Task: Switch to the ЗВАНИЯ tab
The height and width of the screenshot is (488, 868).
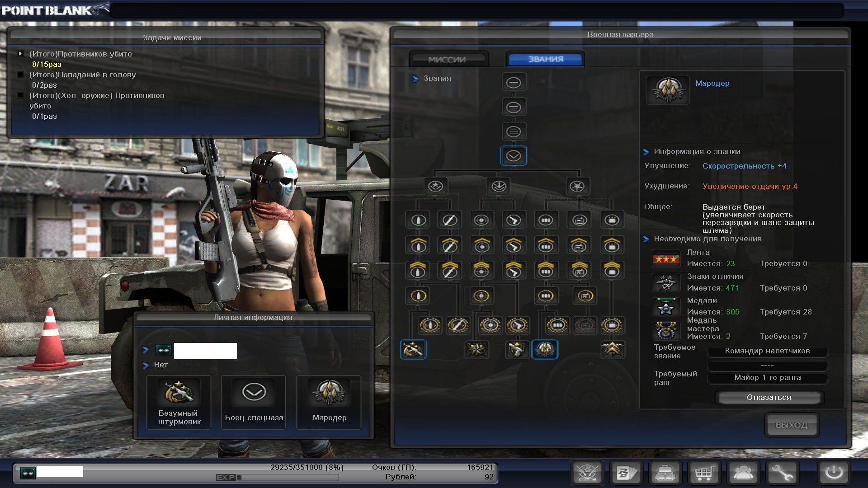Action: click(546, 59)
